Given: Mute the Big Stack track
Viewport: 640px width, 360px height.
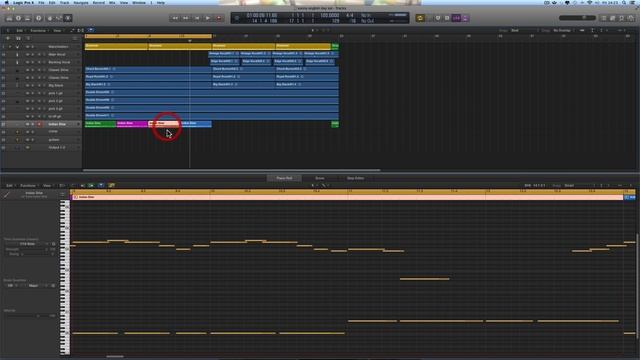Looking at the screenshot, I should [x=27, y=85].
